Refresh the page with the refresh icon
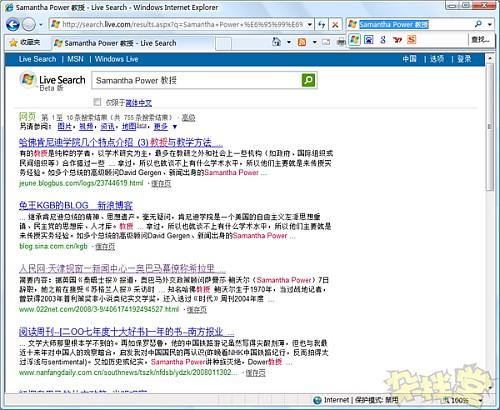The height and width of the screenshot is (410, 500). [321, 24]
